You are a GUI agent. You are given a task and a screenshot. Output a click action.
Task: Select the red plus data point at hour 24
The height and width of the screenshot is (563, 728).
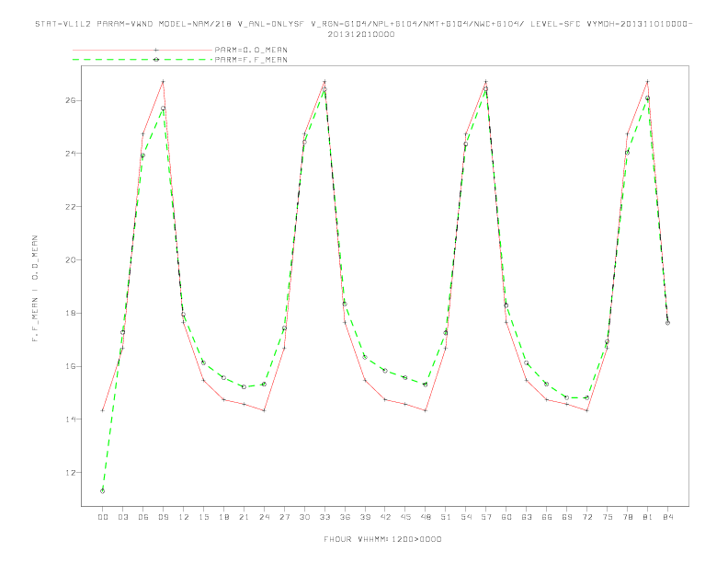click(264, 410)
